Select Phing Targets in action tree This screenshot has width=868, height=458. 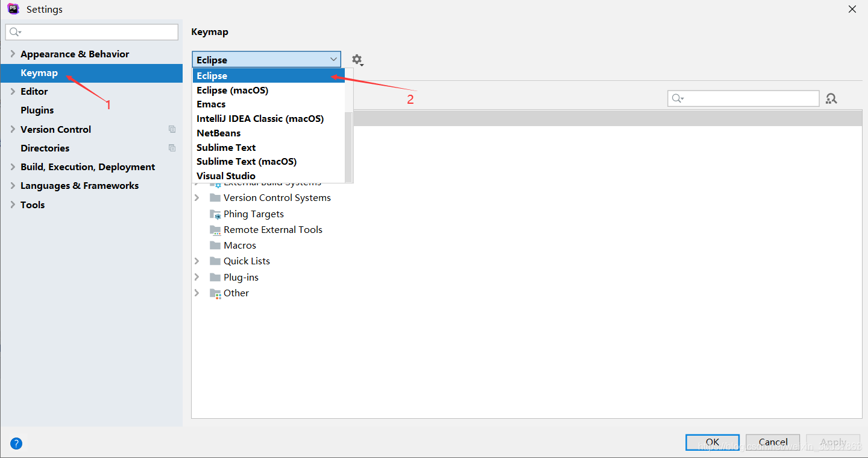(253, 214)
